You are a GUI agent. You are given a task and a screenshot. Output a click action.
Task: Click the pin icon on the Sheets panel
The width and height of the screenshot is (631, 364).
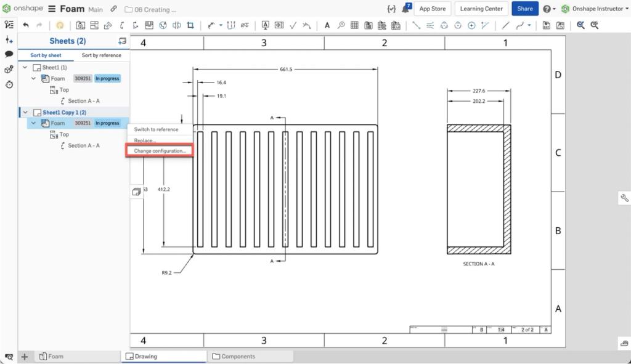tap(122, 41)
